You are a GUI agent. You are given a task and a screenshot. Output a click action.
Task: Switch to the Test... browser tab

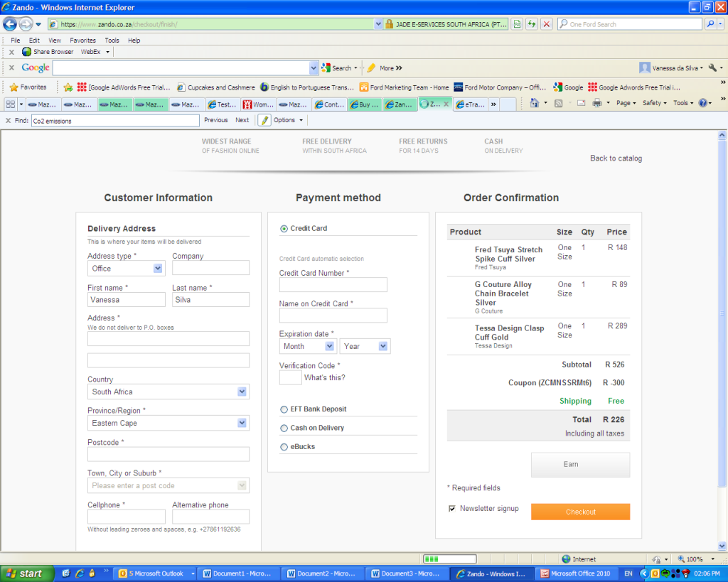223,104
